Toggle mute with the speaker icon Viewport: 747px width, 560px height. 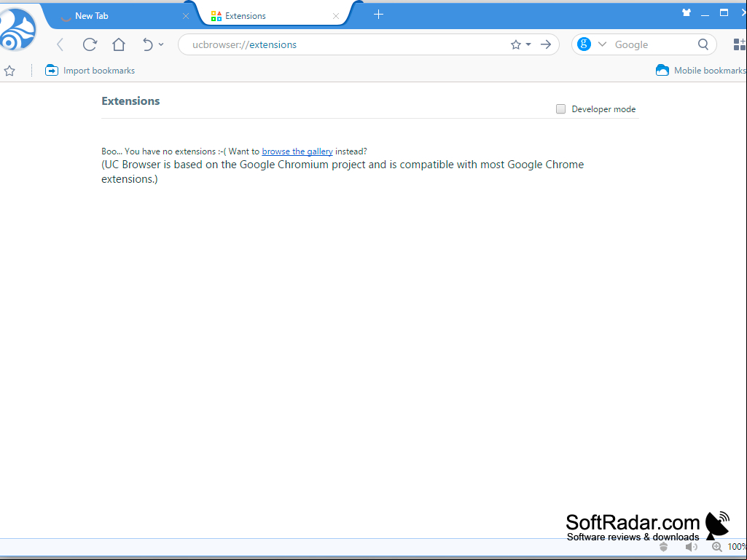(x=691, y=548)
